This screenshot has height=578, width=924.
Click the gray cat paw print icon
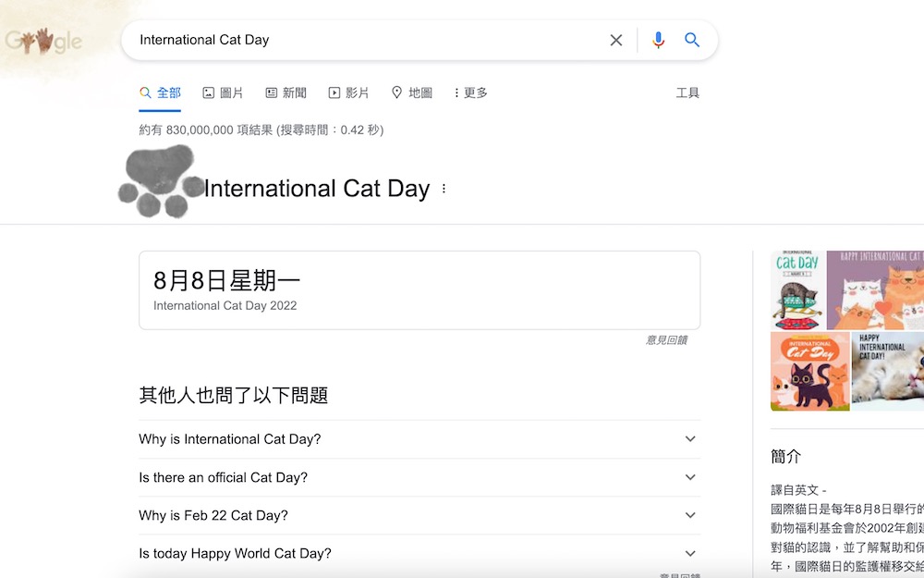[x=161, y=181]
